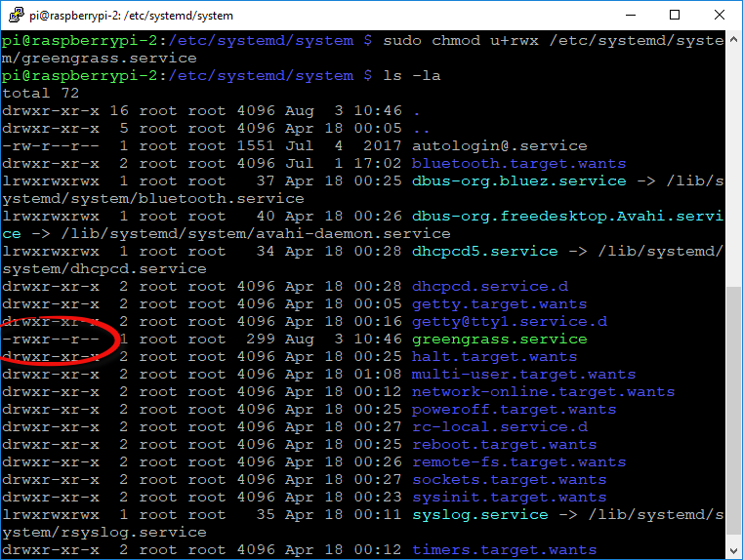This screenshot has width=743, height=560.
Task: Click 'reboot.target.wants' directory name
Action: [x=504, y=444]
